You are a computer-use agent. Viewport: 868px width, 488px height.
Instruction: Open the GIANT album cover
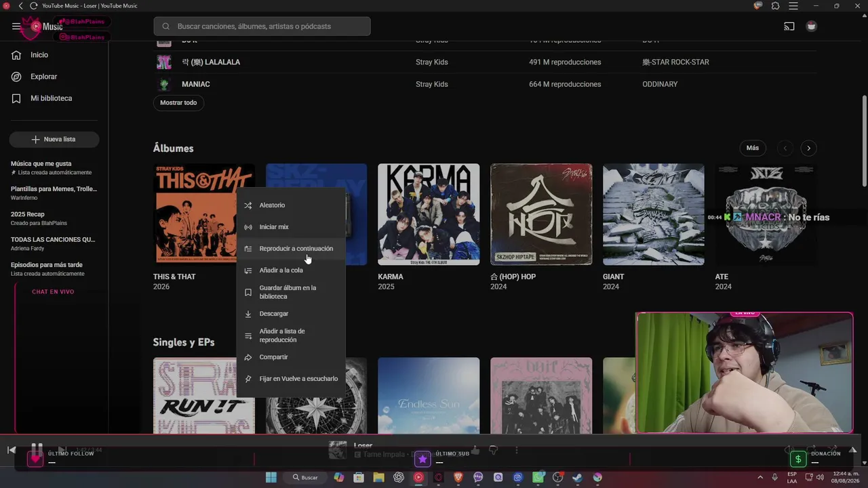[654, 214]
